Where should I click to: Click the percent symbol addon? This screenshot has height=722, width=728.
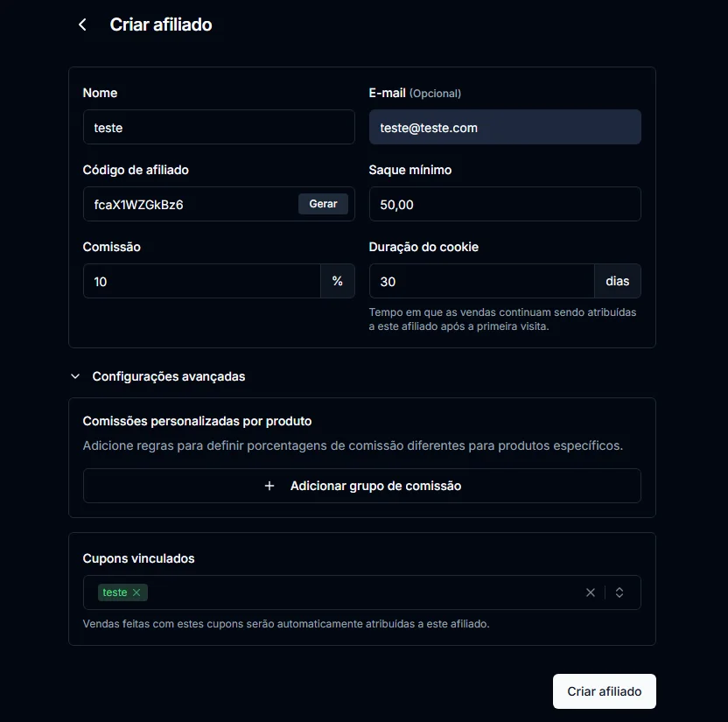point(338,282)
